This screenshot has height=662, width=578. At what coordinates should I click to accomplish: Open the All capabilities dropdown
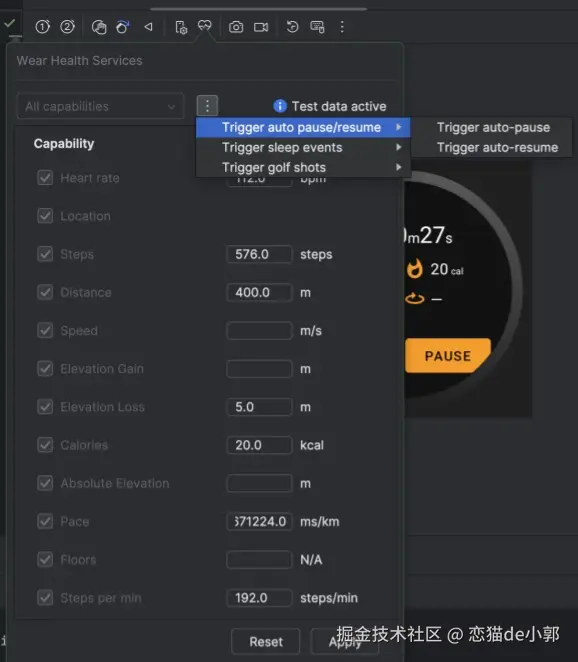click(100, 106)
